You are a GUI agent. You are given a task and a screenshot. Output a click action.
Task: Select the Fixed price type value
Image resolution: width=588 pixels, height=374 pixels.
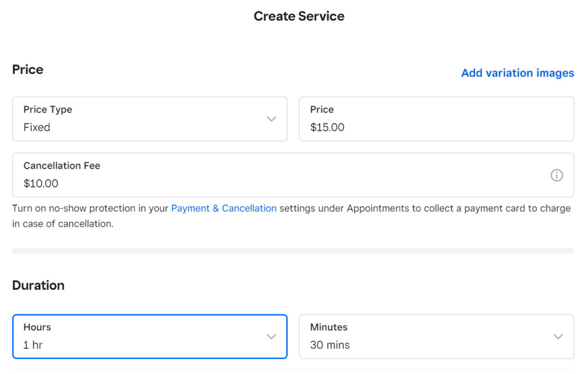pyautogui.click(x=37, y=127)
